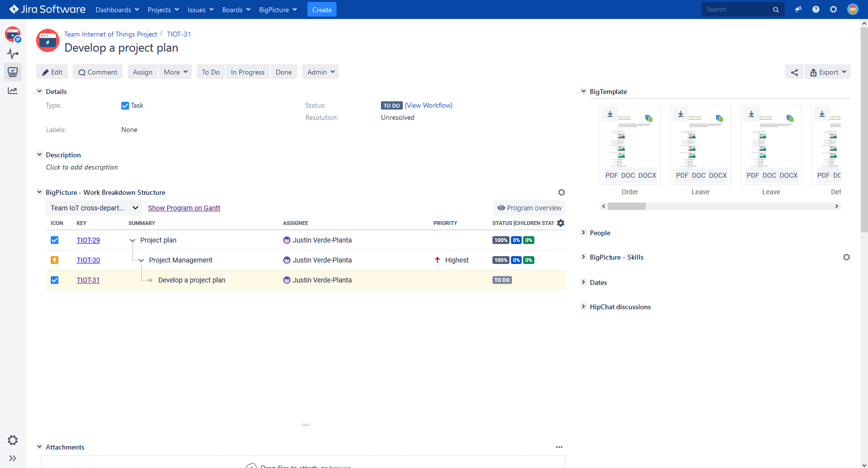868x468 pixels.
Task: Expand the BigPicture - Skills section
Action: [583, 257]
